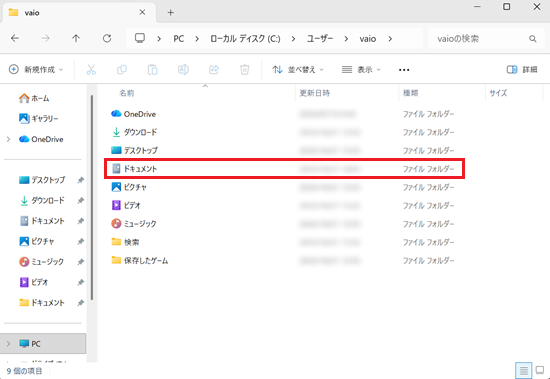Switch to details list view icon
The width and height of the screenshot is (550, 379).
click(524, 371)
